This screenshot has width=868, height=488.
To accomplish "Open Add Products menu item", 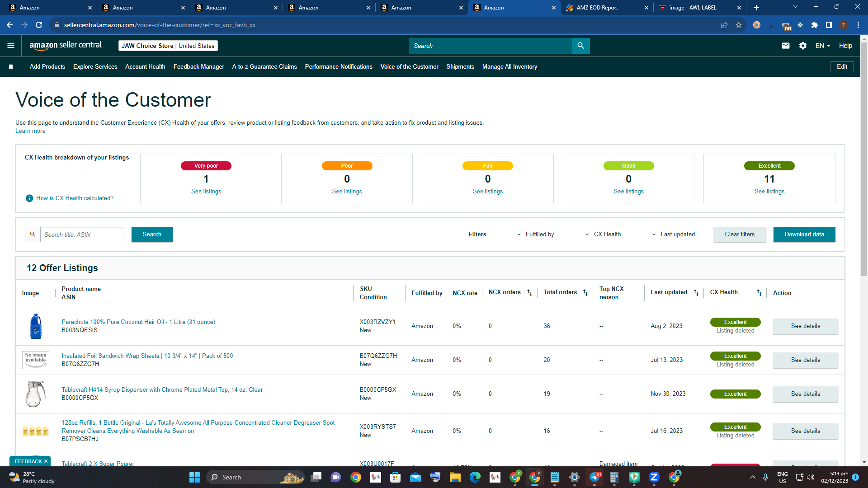I will click(x=47, y=67).
